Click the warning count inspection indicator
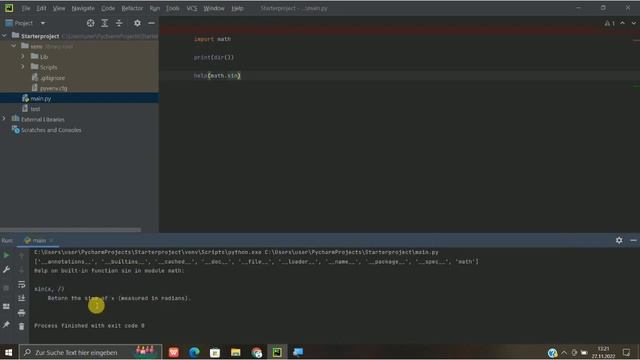Screen dimensions: 640x360 point(610,23)
